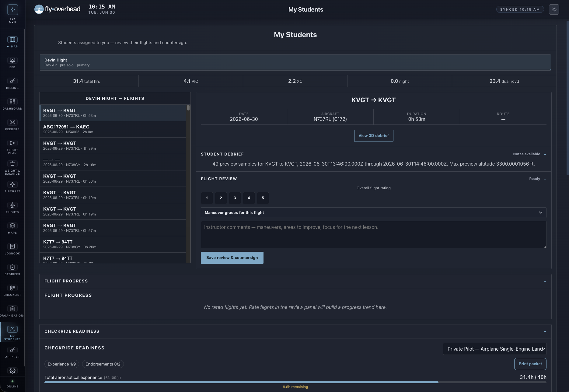The width and height of the screenshot is (569, 392).
Task: Go to Billing in sidebar
Action: point(12,83)
